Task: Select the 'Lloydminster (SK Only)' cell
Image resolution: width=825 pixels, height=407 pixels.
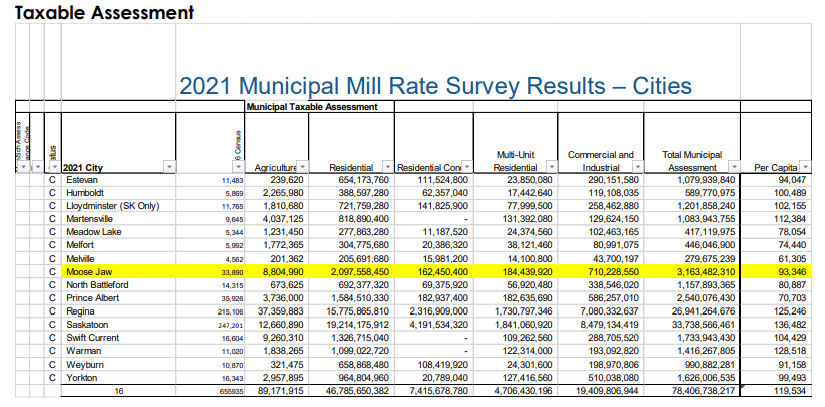Action: point(118,206)
